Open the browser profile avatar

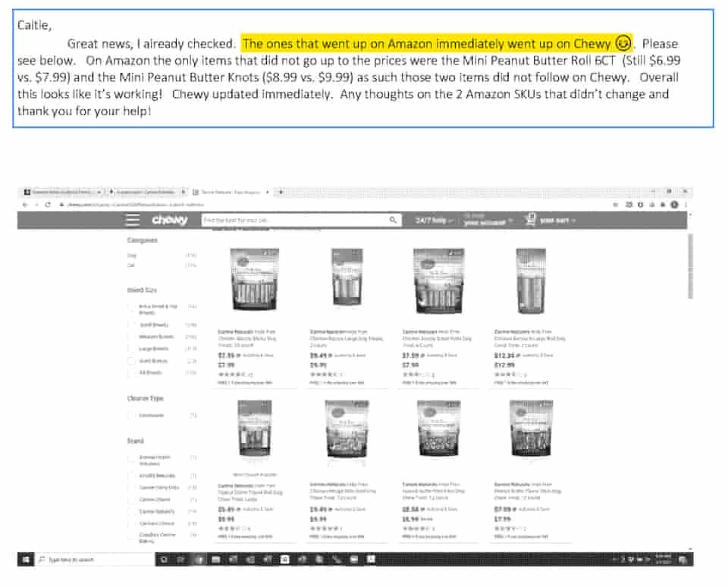tap(675, 204)
